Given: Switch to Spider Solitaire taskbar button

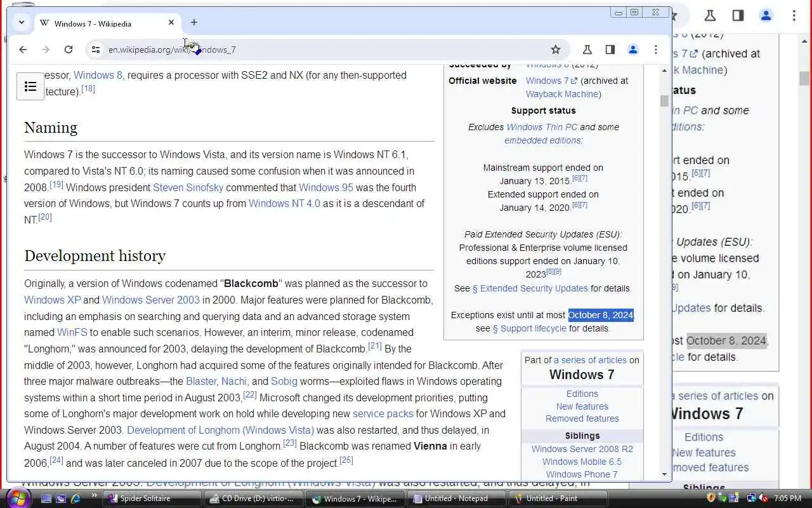Looking at the screenshot, I should (x=153, y=498).
